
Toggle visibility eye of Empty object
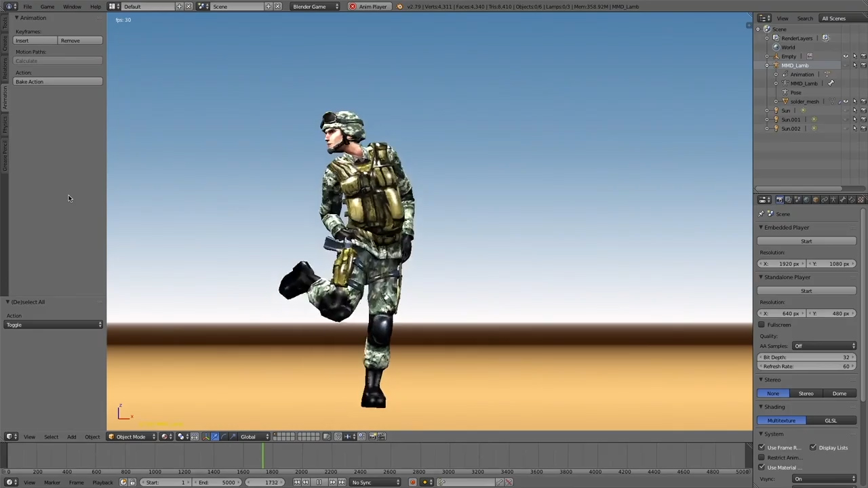pyautogui.click(x=846, y=56)
